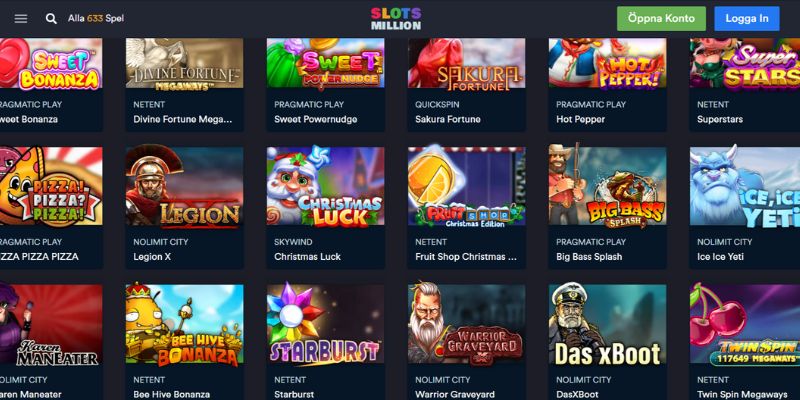Open the Legion X game thumbnail
800x400 pixels.
(185, 186)
